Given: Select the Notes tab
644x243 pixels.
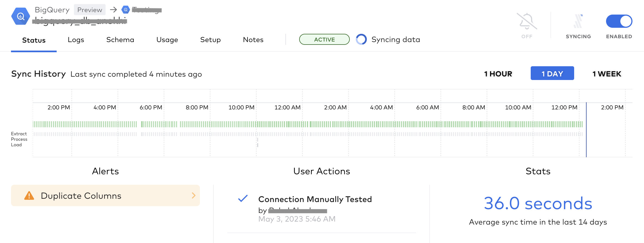Looking at the screenshot, I should [253, 40].
